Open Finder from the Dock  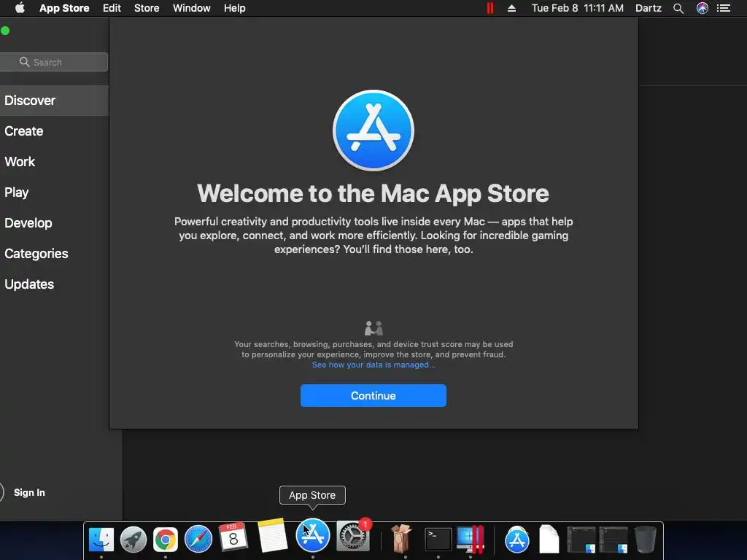(101, 540)
